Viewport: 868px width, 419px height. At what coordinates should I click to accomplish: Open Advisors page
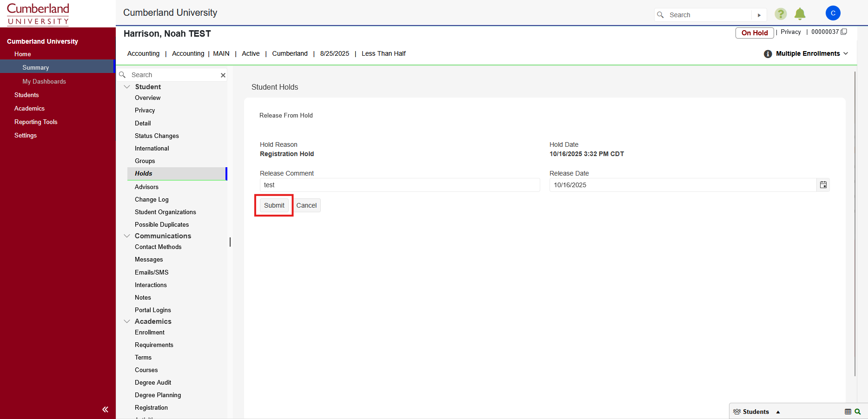pos(146,187)
